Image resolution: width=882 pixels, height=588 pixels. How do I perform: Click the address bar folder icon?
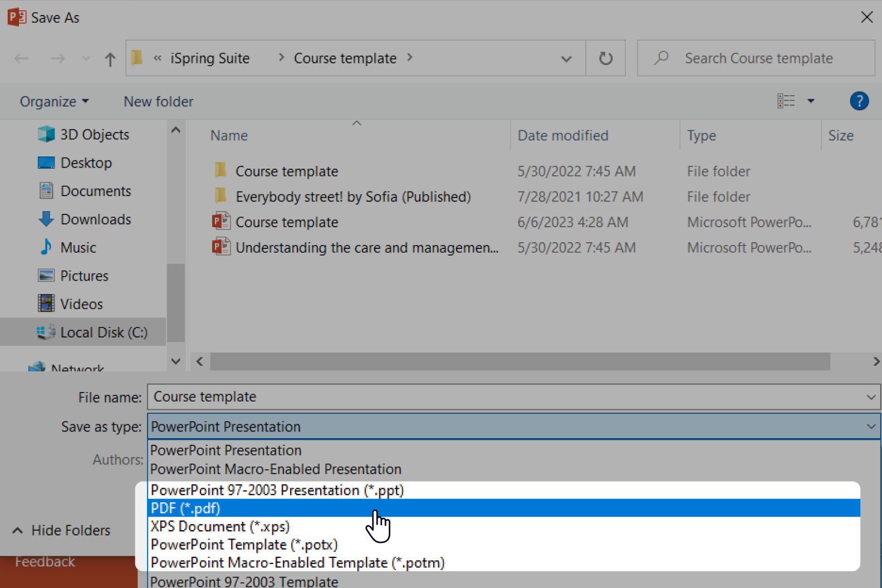click(x=137, y=58)
